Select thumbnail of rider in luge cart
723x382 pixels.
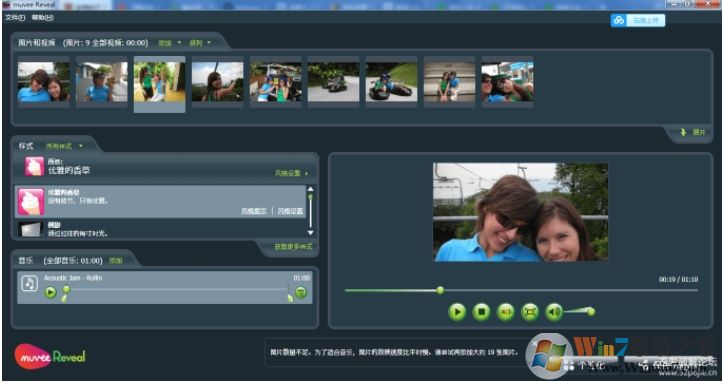(391, 82)
